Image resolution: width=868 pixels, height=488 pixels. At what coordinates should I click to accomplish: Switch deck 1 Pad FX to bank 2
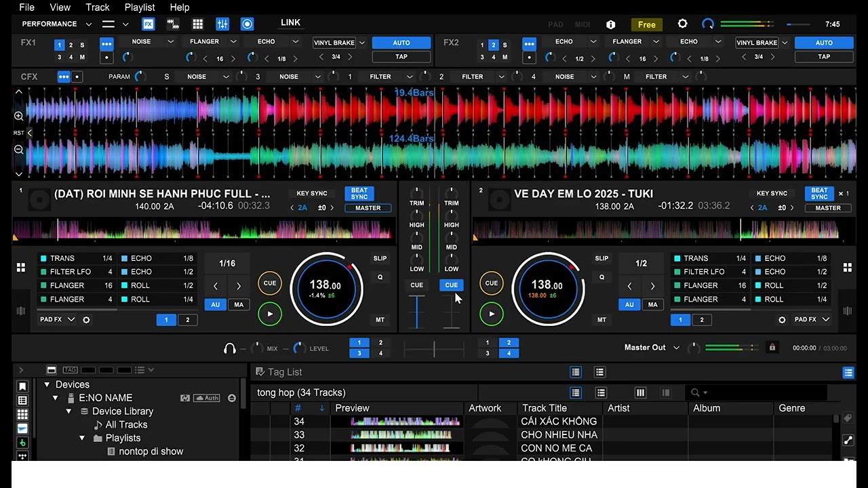(x=188, y=320)
